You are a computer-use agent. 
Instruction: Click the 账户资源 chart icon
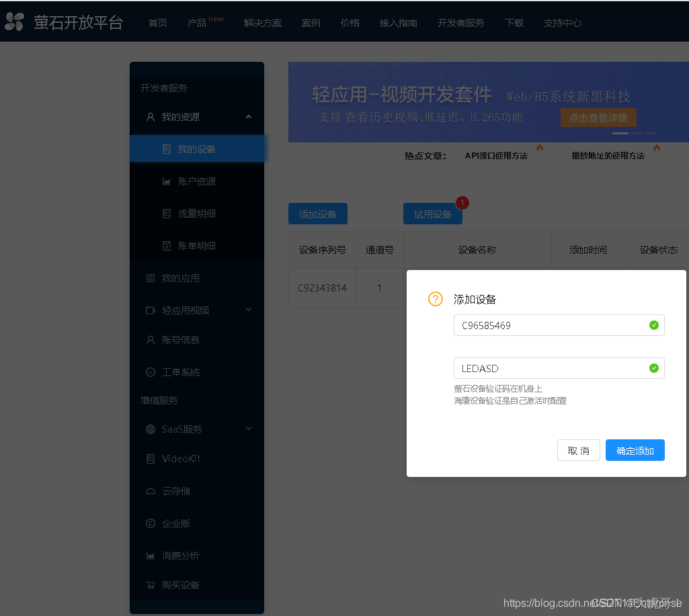coord(166,181)
